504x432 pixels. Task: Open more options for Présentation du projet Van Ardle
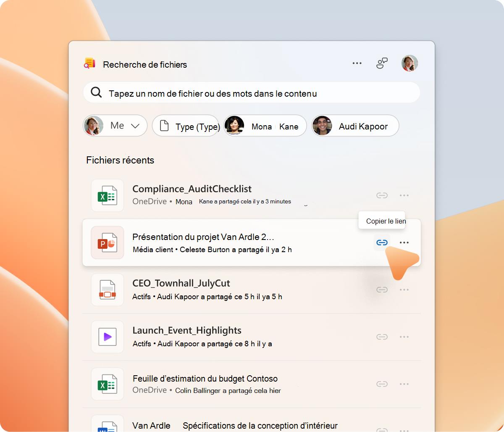pos(404,242)
